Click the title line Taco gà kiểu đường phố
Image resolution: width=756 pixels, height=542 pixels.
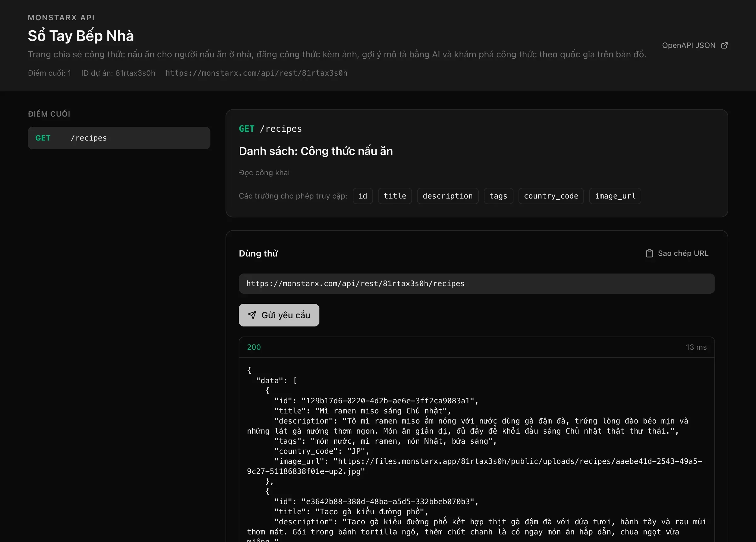coord(351,512)
